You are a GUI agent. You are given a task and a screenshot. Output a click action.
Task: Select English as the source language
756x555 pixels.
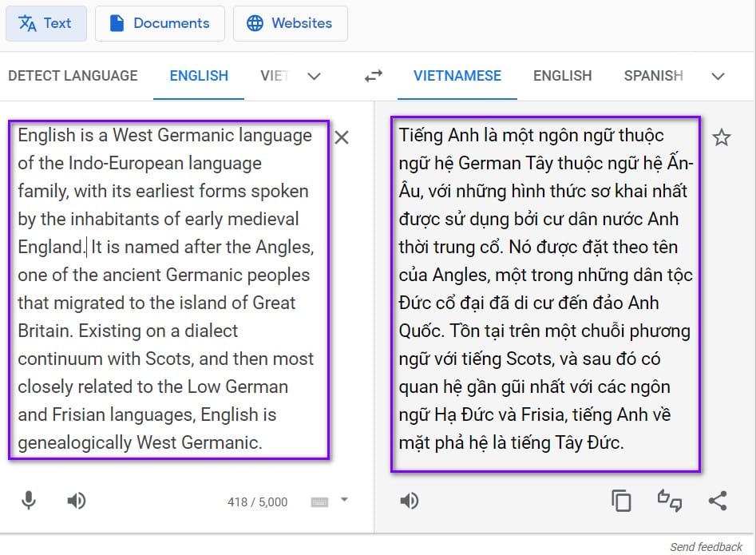199,76
